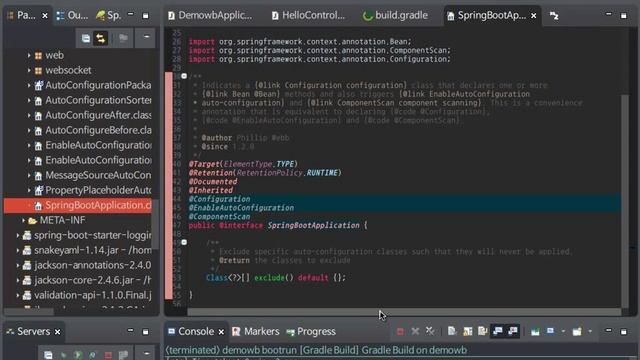Click the editor horizontal scrollbar

[404, 312]
